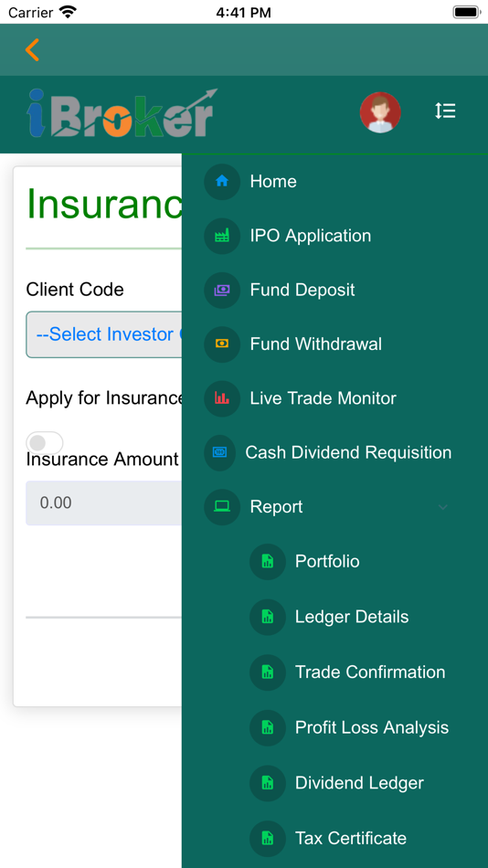Click the iBroker logo
The height and width of the screenshot is (868, 488).
coord(122,113)
